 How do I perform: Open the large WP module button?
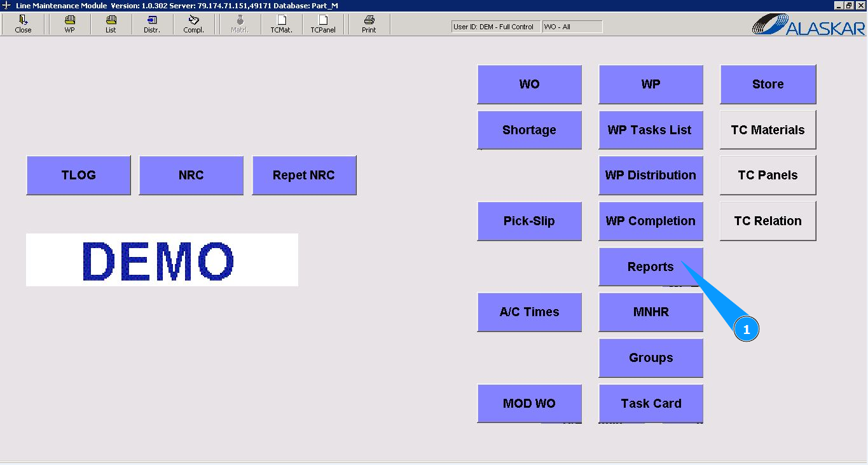[x=651, y=84]
